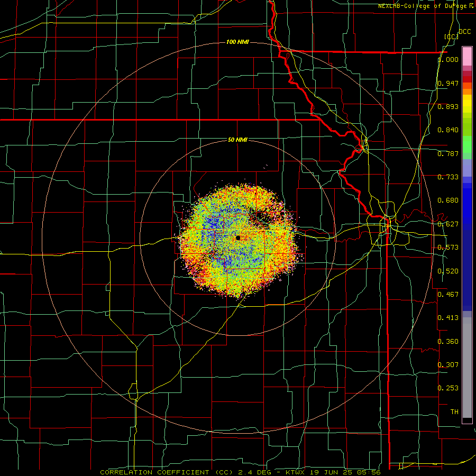This screenshot has width=476, height=476.
Task: Click the 0.627 scale value
Action: click(448, 224)
